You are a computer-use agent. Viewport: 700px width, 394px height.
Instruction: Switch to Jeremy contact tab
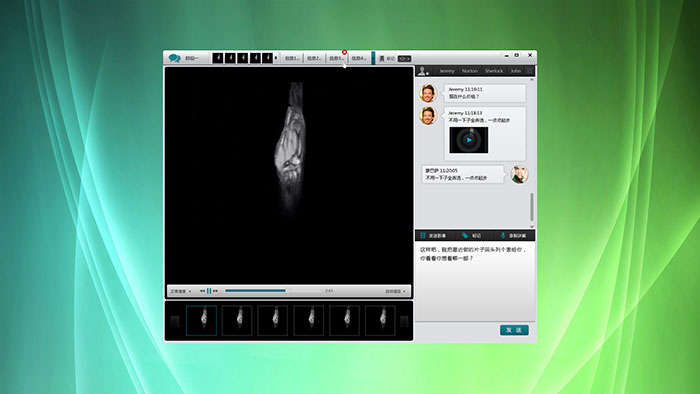[x=446, y=71]
